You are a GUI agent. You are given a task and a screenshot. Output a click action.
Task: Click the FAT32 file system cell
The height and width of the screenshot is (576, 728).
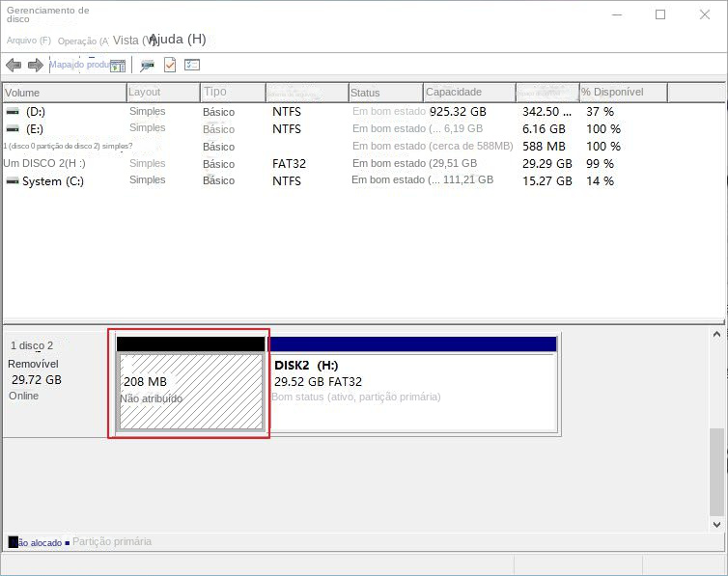click(289, 164)
